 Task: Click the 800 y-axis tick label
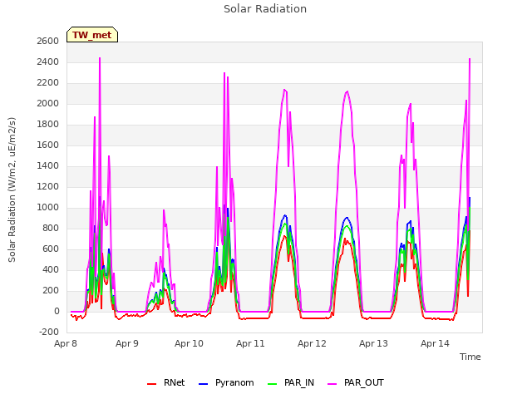pos(51,228)
